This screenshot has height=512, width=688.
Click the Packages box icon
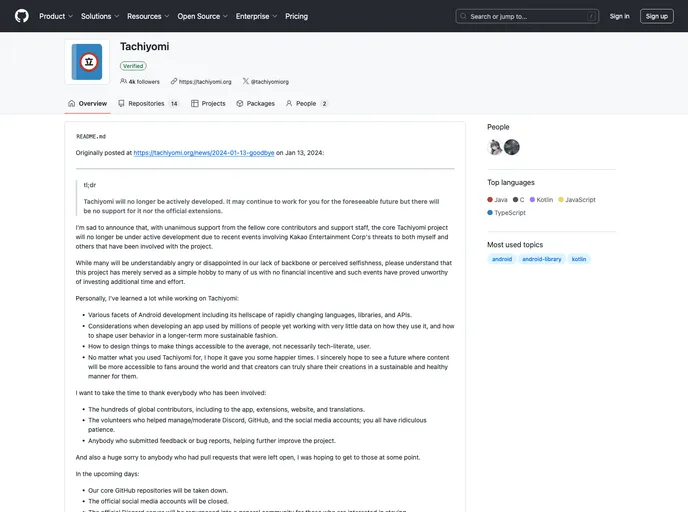point(240,104)
